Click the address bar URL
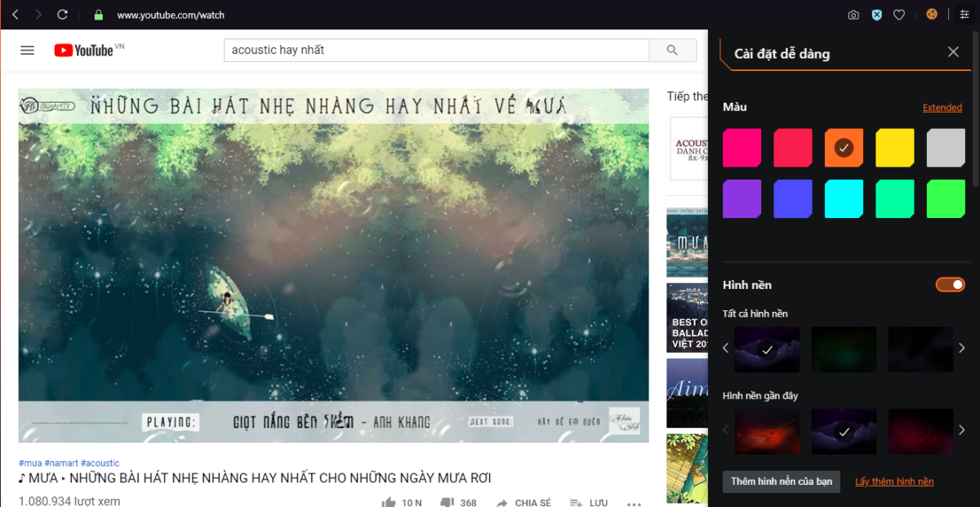Viewport: 980px width, 507px height. pos(171,15)
